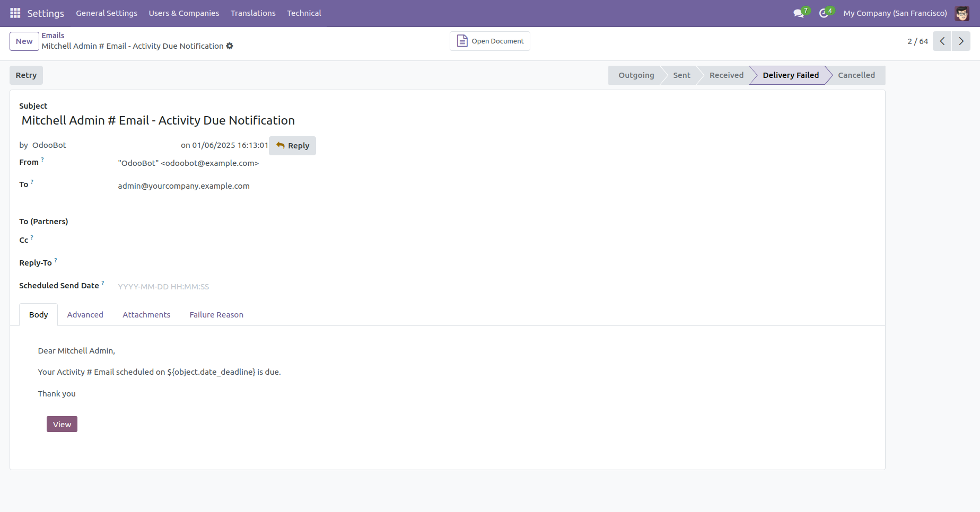Go to the previous record arrow
The height and width of the screenshot is (512, 980).
942,41
